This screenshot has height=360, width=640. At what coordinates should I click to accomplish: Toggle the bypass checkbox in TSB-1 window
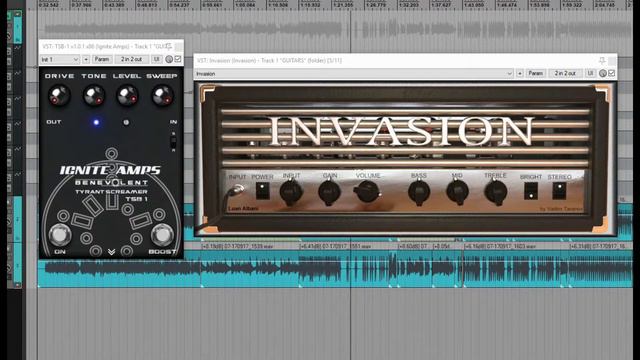point(178,59)
